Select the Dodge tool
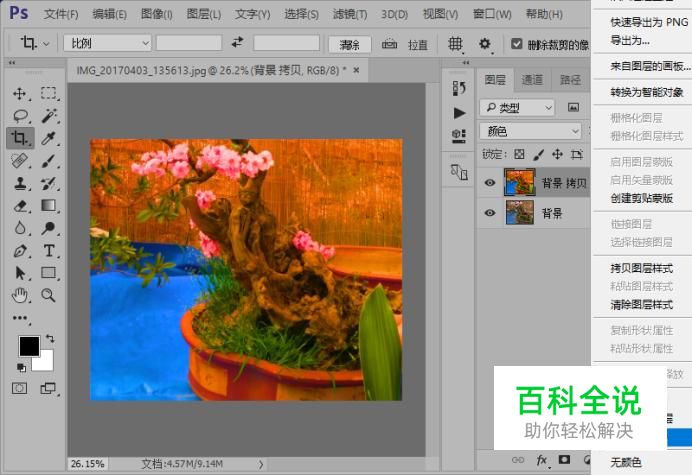Viewport: 692px width, 475px height. pos(49,228)
